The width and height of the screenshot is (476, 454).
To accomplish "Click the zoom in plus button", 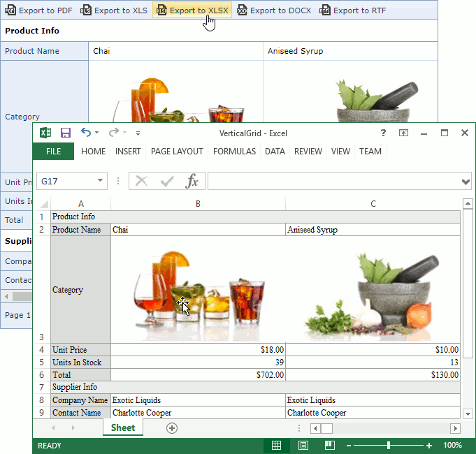I will click(x=429, y=446).
